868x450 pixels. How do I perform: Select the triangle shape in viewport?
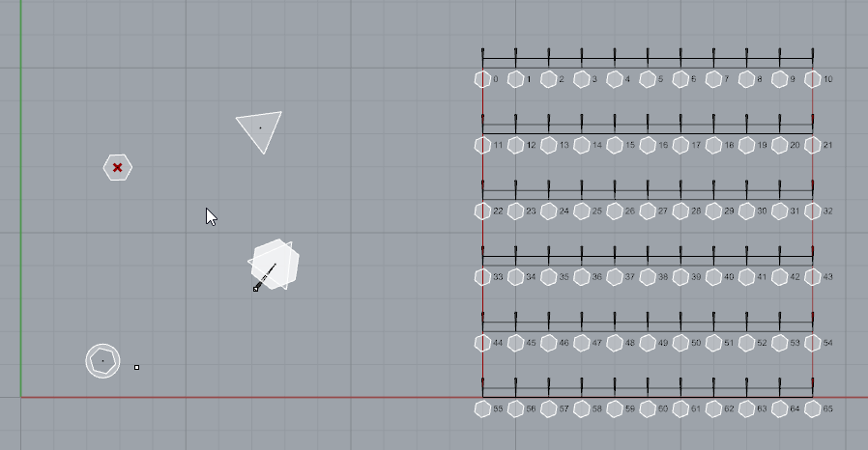pyautogui.click(x=260, y=130)
